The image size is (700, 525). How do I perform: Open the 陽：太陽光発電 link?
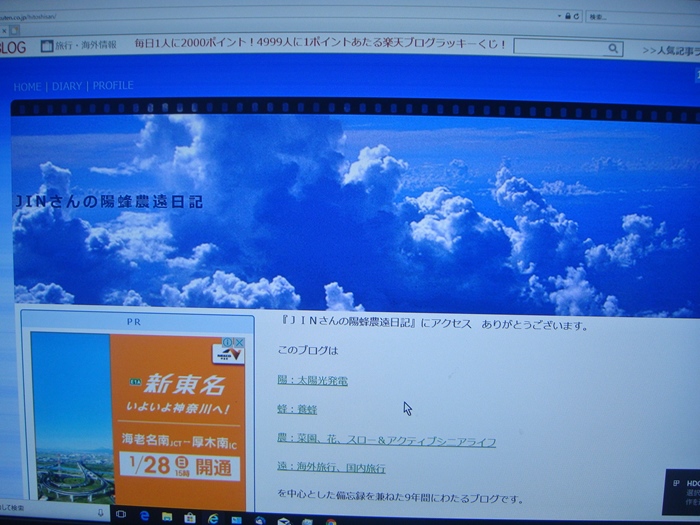tap(312, 380)
